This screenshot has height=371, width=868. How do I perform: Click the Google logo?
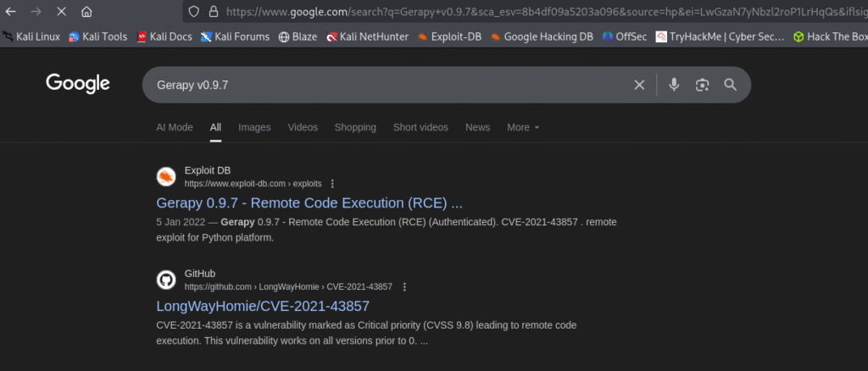[x=77, y=84]
